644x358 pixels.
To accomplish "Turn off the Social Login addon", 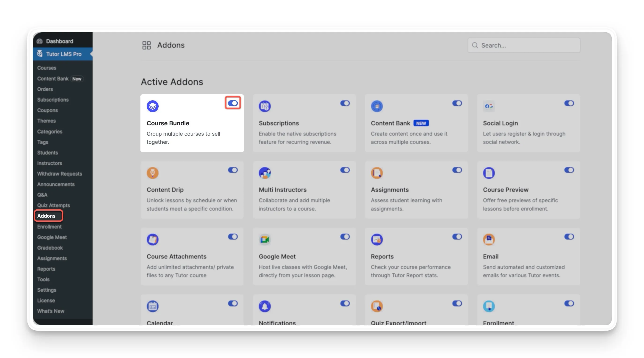I will pyautogui.click(x=569, y=103).
